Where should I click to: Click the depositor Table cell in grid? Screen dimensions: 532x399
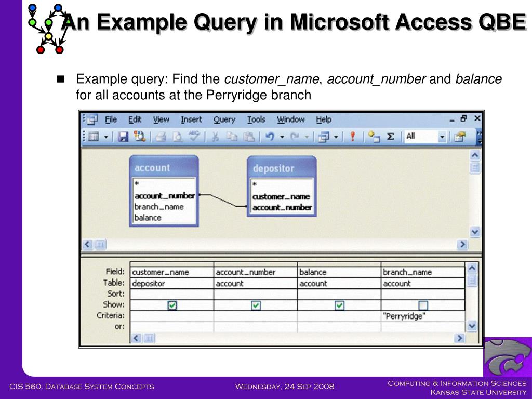(171, 284)
